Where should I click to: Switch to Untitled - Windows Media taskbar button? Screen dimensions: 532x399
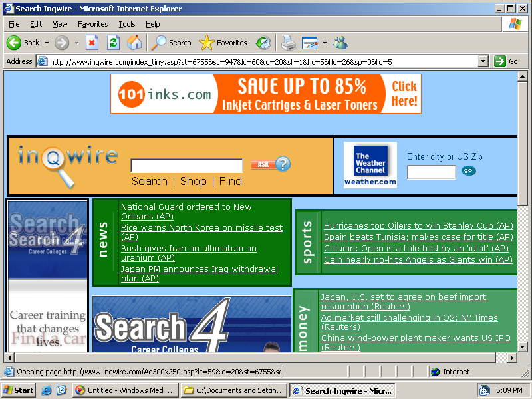tap(126, 390)
